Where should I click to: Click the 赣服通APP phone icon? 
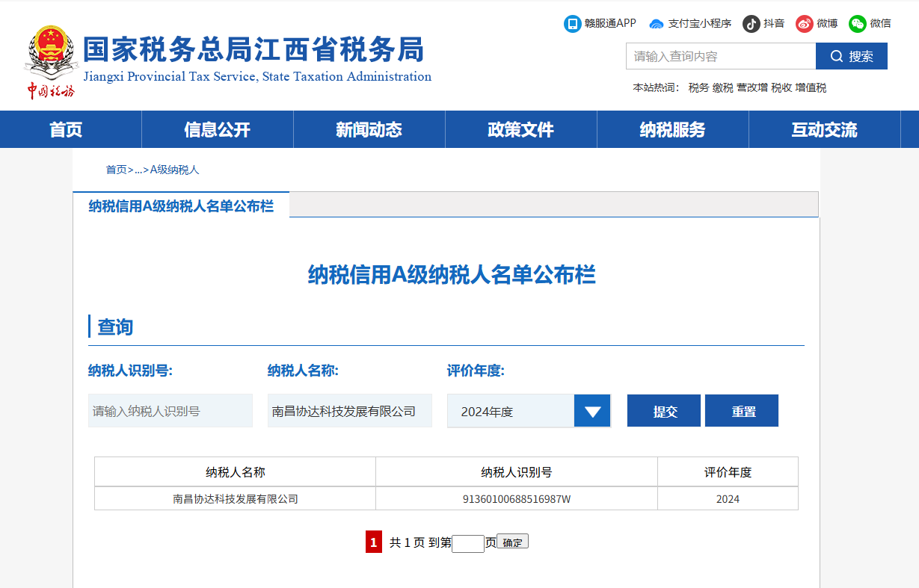(x=572, y=24)
